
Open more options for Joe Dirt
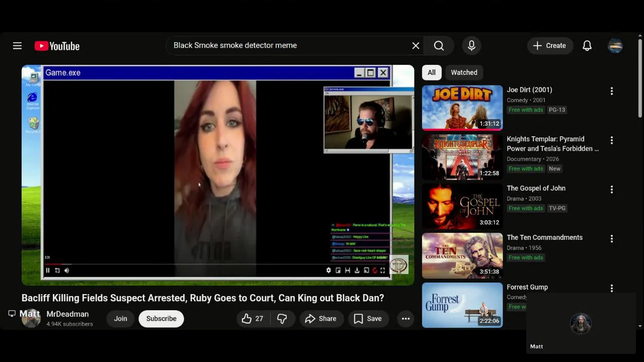coord(612,91)
